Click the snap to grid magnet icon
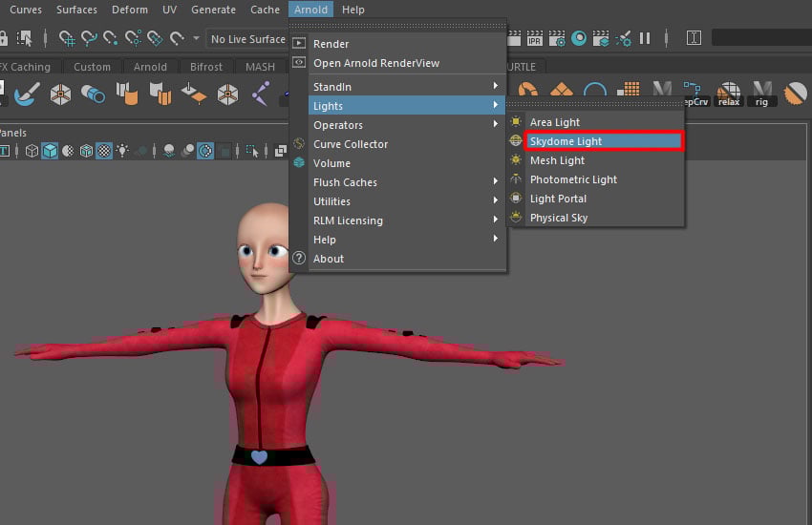This screenshot has height=525, width=812. click(x=67, y=39)
